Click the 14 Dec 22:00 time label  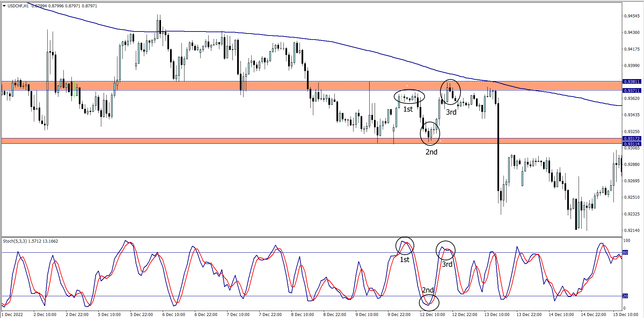594,315
